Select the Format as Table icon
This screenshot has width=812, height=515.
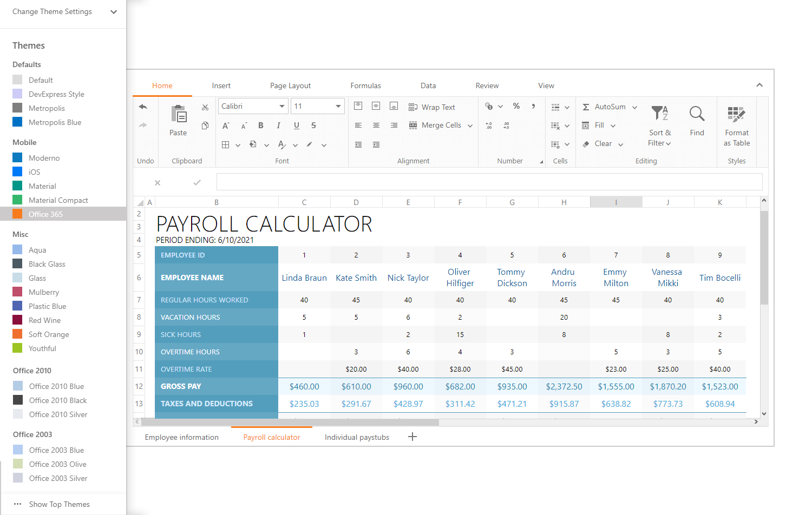737,123
